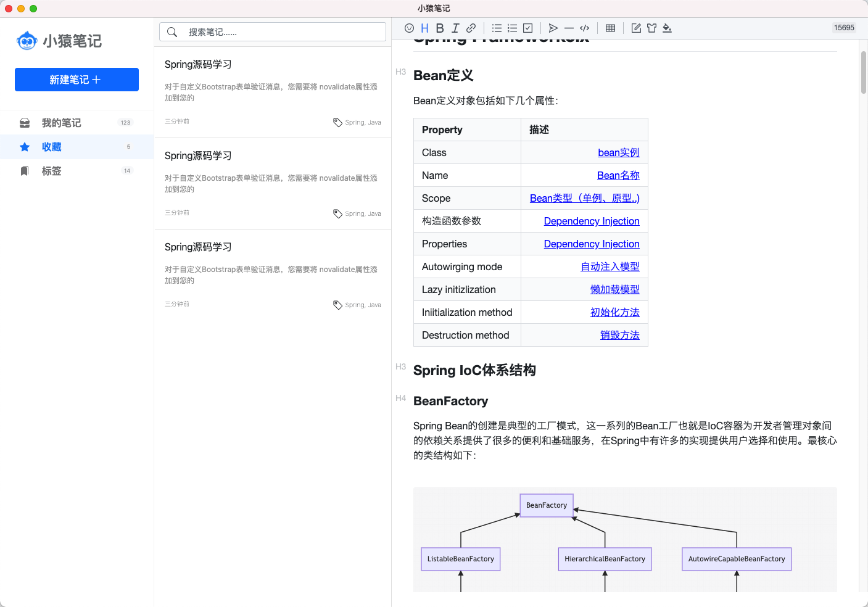This screenshot has height=607, width=868.
Task: Click the Scope table cell
Action: coord(467,198)
